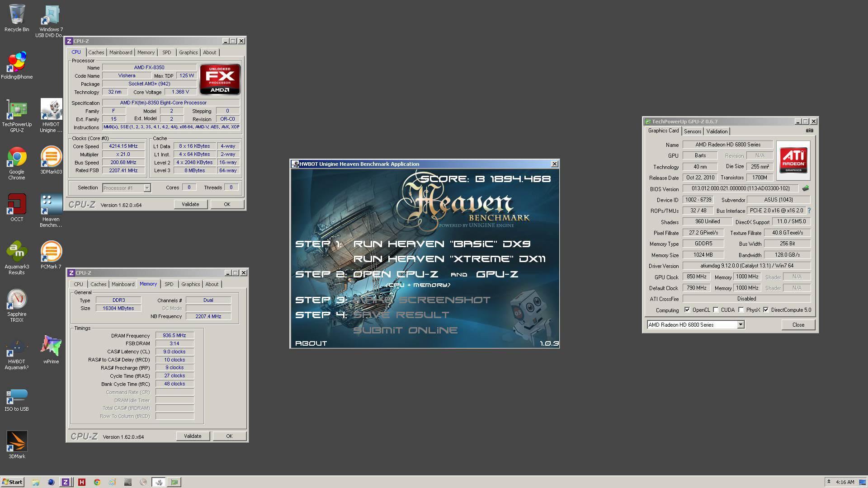Toggle CUDA checkbox in GPU-Z
The height and width of the screenshot is (488, 868).
tap(716, 310)
